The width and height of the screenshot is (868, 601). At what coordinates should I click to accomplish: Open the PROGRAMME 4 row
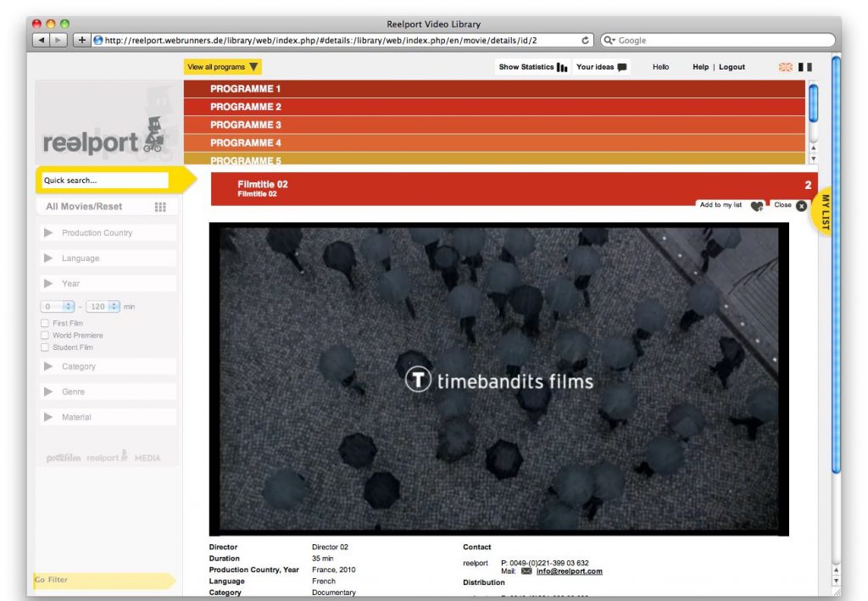[x=494, y=142]
